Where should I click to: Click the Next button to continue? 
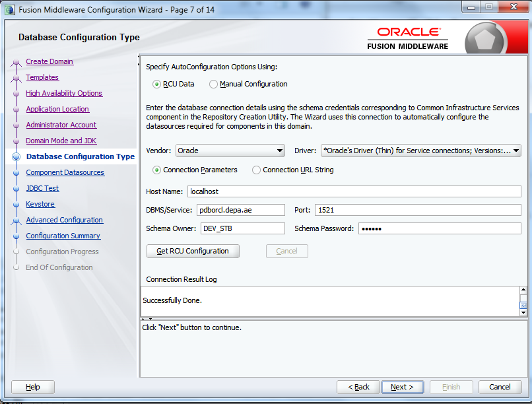[x=403, y=387]
